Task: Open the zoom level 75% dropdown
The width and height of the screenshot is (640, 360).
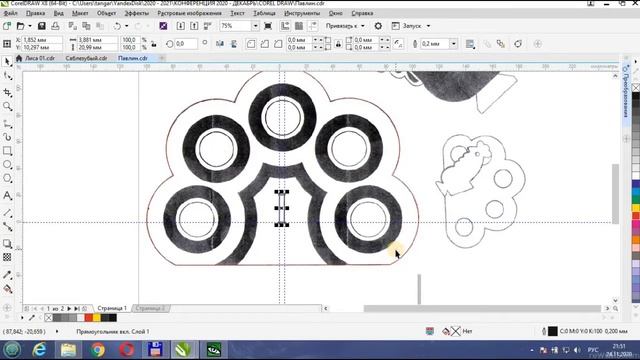Action: pos(255,26)
